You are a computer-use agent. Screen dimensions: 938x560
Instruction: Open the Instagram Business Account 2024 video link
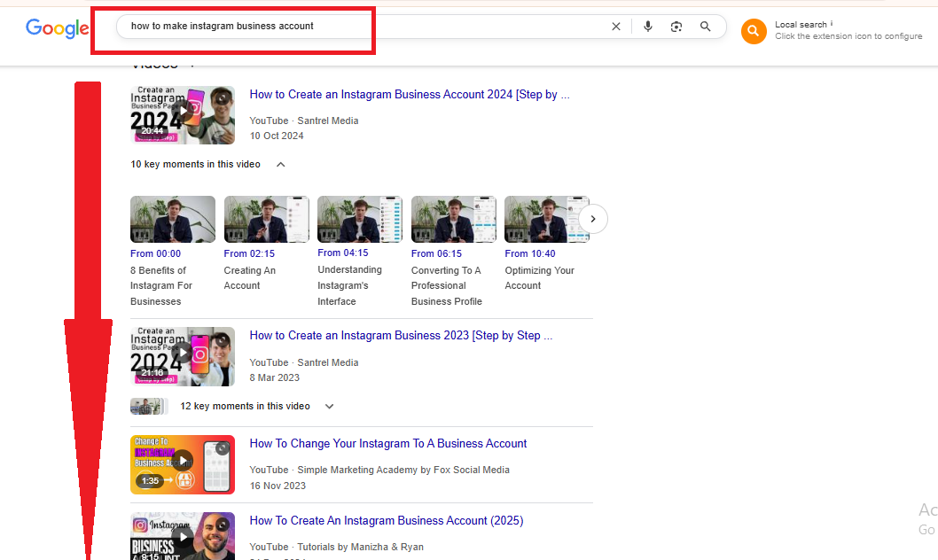(410, 95)
